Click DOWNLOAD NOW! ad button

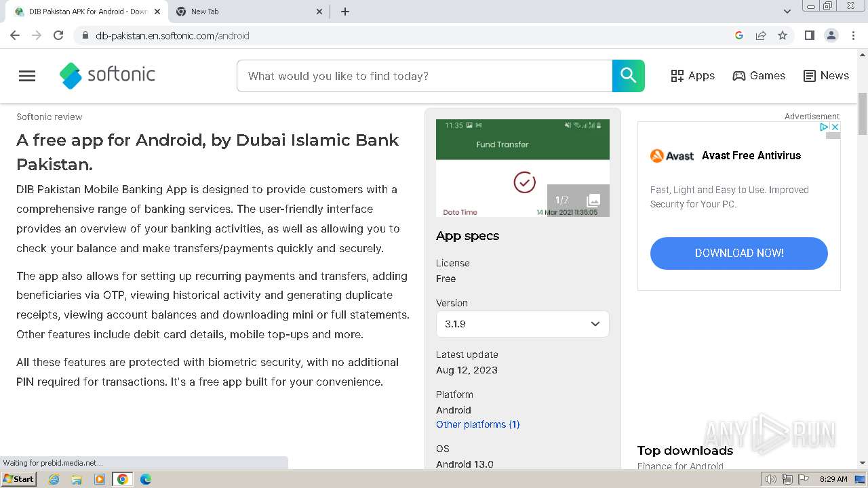point(739,253)
